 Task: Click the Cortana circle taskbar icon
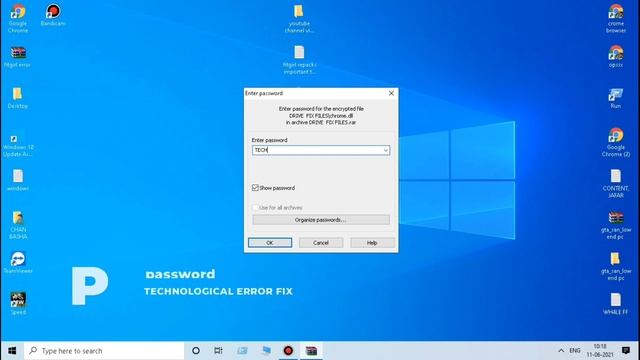[196, 351]
